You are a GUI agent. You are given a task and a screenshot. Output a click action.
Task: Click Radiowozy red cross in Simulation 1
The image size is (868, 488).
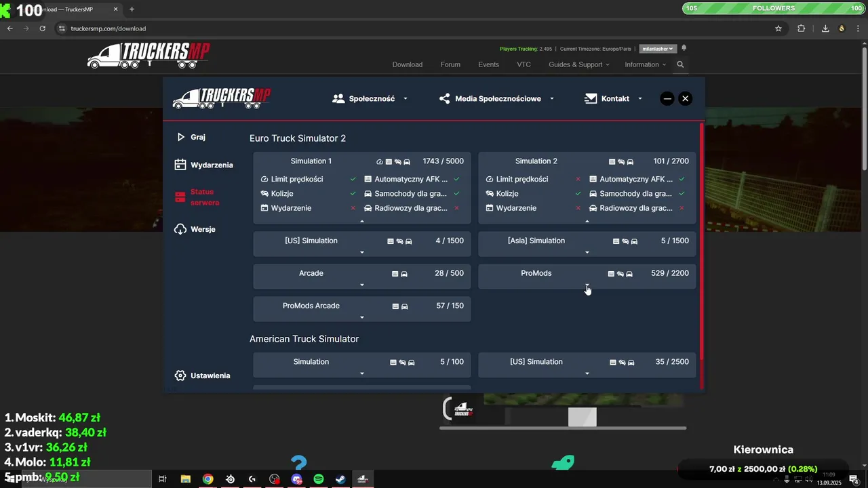456,208
